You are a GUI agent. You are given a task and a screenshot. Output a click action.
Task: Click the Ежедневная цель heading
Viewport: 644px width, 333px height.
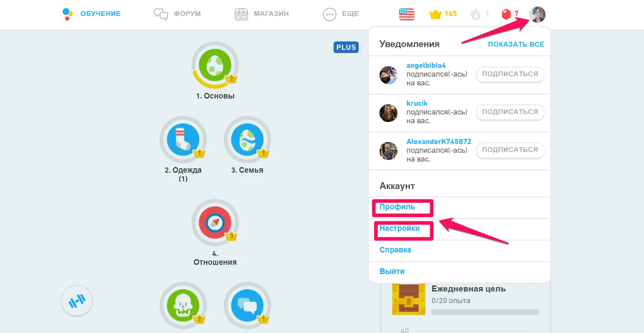click(468, 289)
